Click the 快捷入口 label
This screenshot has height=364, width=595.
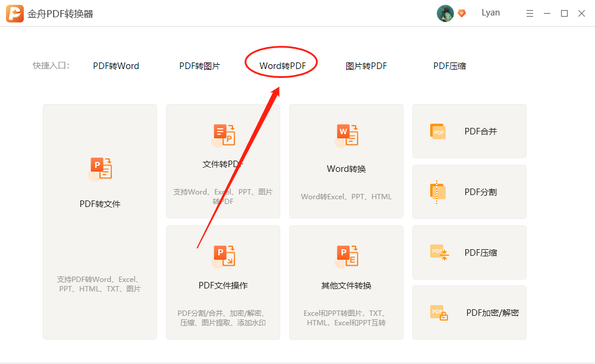pyautogui.click(x=51, y=65)
